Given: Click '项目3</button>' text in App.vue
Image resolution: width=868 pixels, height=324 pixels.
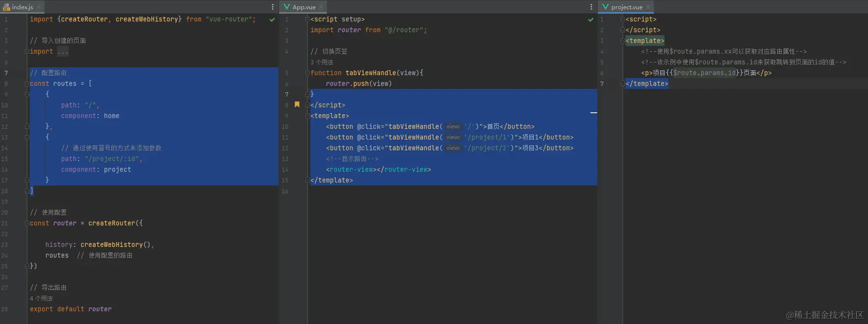Looking at the screenshot, I should pyautogui.click(x=548, y=148).
